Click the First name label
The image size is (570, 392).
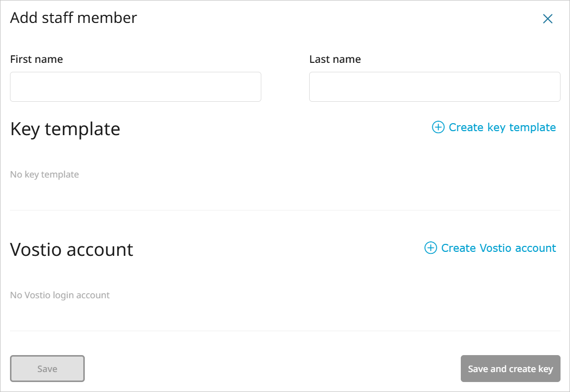[x=36, y=59]
